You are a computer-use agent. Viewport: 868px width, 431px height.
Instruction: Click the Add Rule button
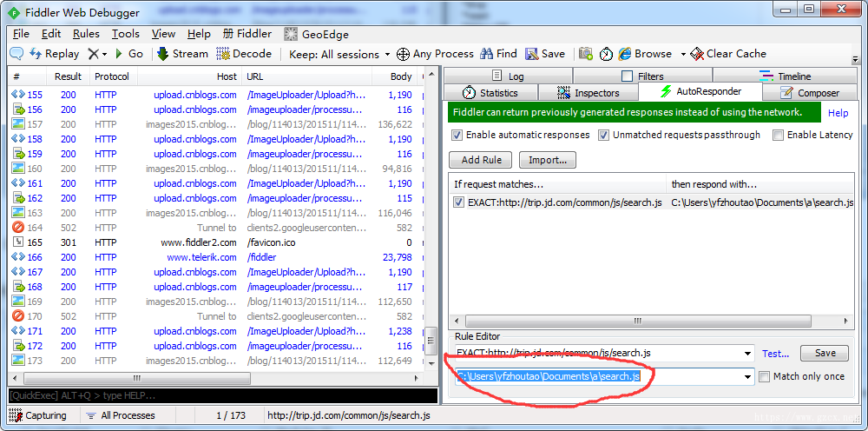coord(481,160)
